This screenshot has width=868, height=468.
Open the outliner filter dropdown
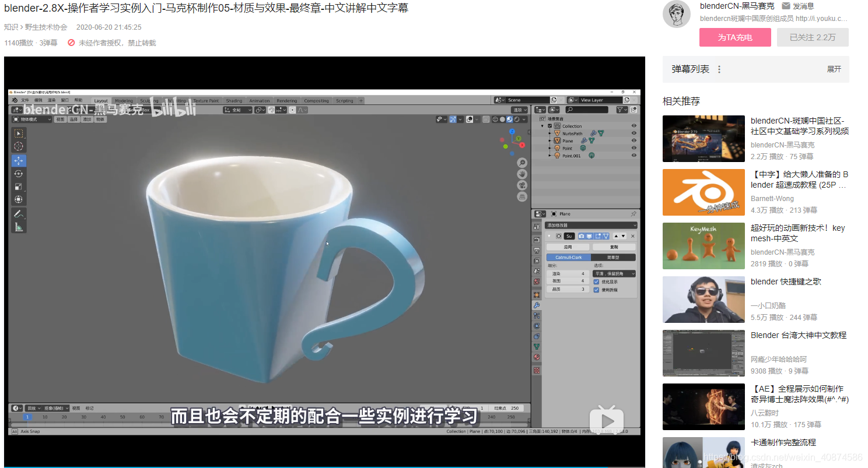click(622, 110)
